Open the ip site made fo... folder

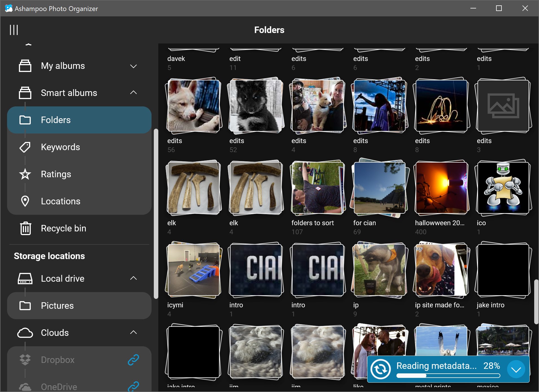pyautogui.click(x=441, y=270)
